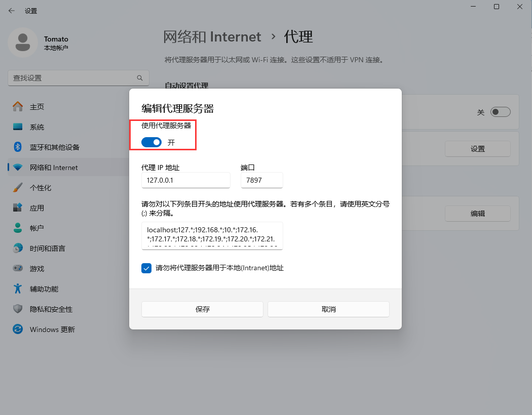Image resolution: width=532 pixels, height=415 pixels.
Task: Click the 代理 IP 地址 input field
Action: pyautogui.click(x=185, y=180)
